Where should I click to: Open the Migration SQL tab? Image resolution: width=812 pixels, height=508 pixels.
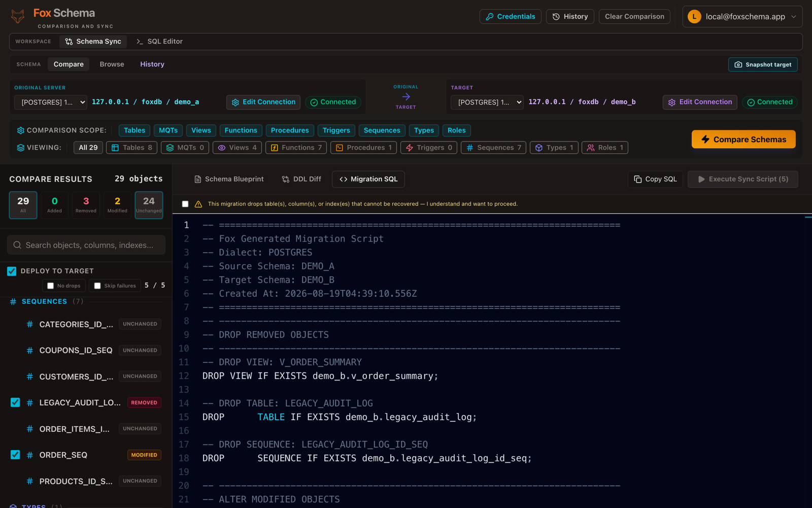pyautogui.click(x=368, y=179)
